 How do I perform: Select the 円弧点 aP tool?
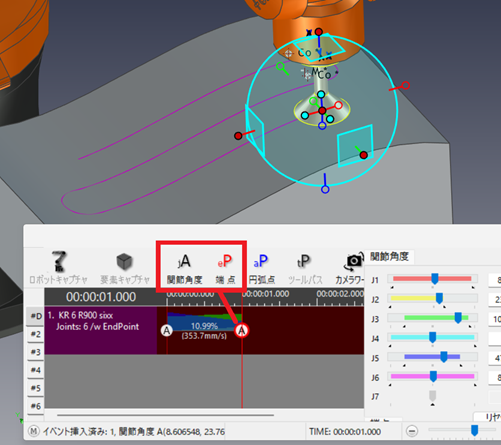tap(261, 269)
